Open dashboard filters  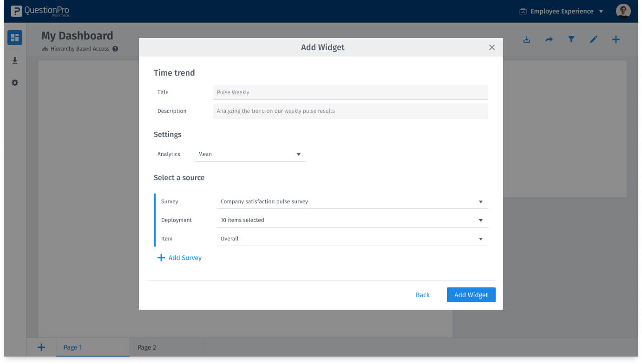[x=571, y=39]
